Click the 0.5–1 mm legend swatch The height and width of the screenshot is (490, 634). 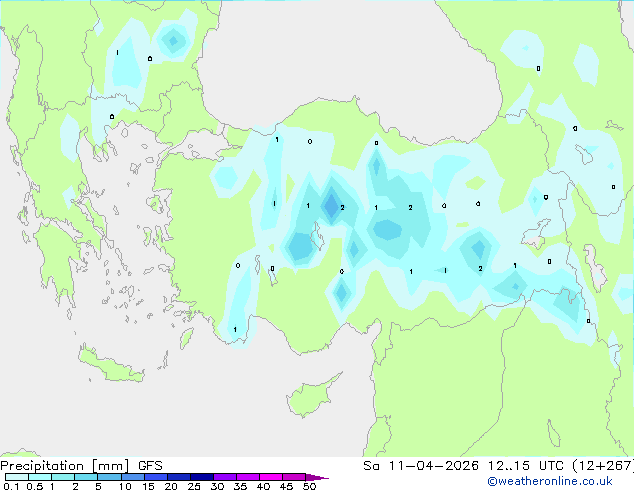[x=40, y=477]
